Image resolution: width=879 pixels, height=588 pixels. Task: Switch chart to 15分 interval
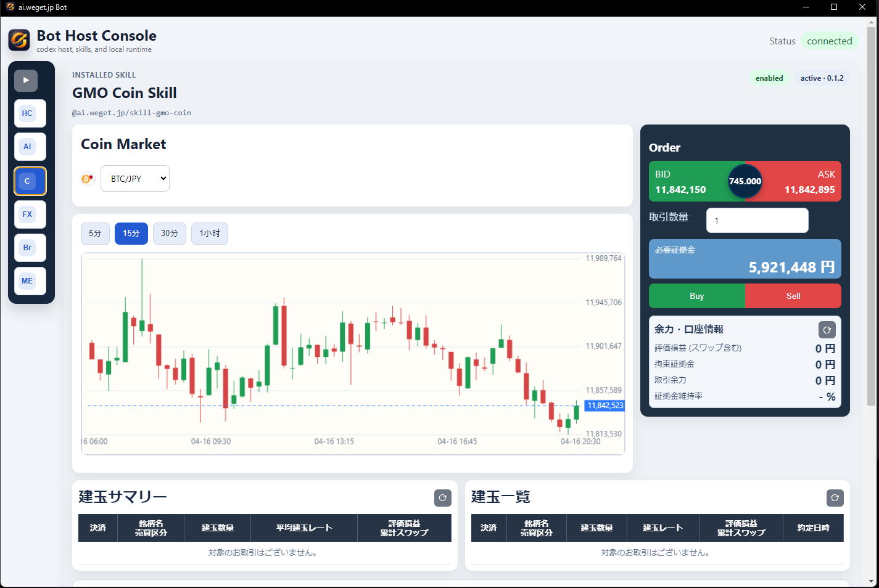pyautogui.click(x=131, y=234)
